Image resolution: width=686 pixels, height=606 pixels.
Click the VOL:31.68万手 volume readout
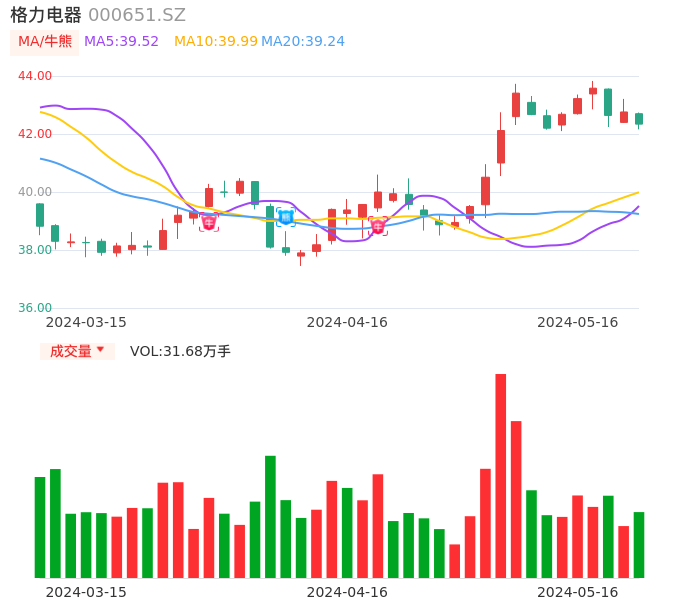(x=180, y=351)
